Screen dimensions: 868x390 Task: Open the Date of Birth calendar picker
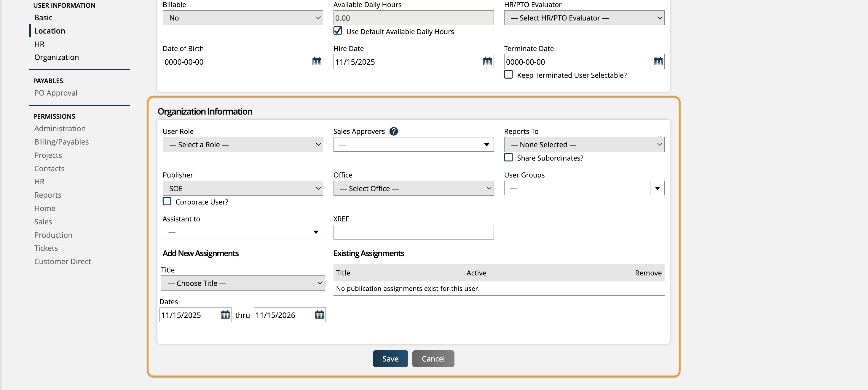(316, 61)
